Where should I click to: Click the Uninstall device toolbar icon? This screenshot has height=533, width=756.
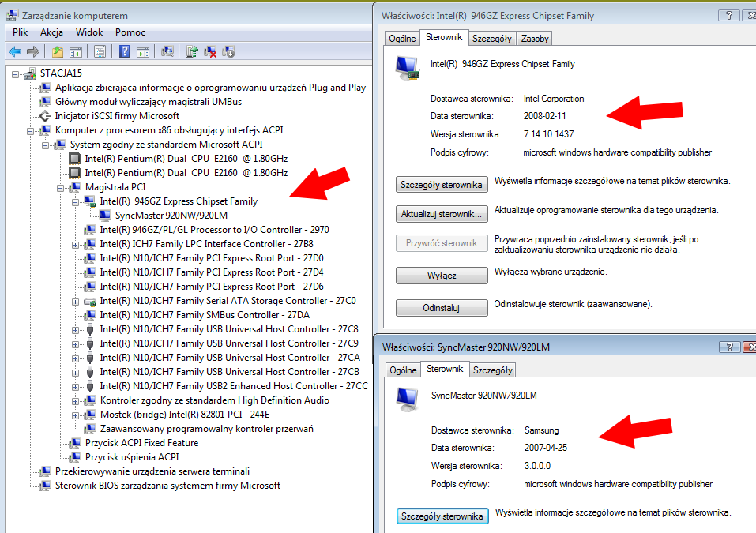(228, 51)
